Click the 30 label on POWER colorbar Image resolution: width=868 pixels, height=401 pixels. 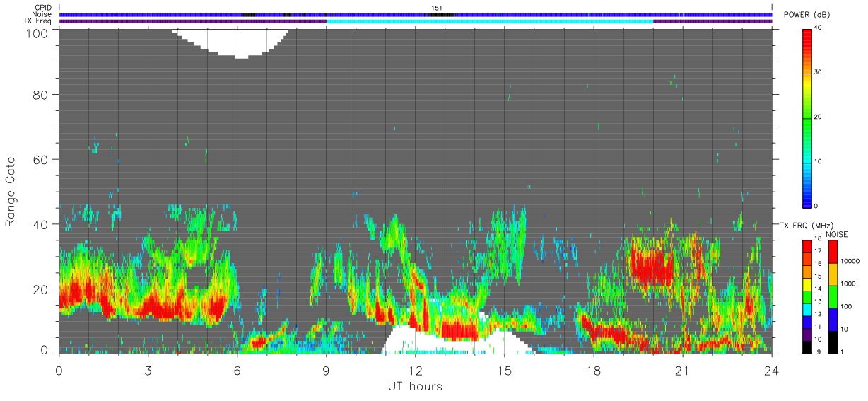[x=818, y=72]
